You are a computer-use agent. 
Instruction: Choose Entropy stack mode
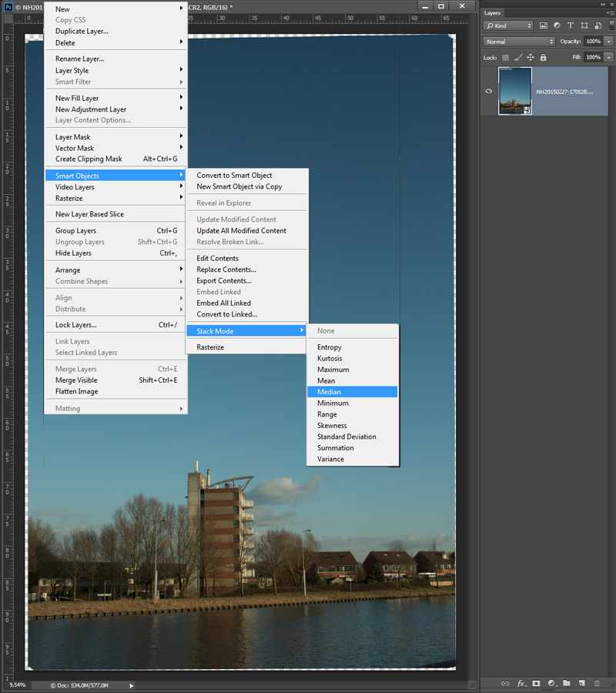coord(352,347)
